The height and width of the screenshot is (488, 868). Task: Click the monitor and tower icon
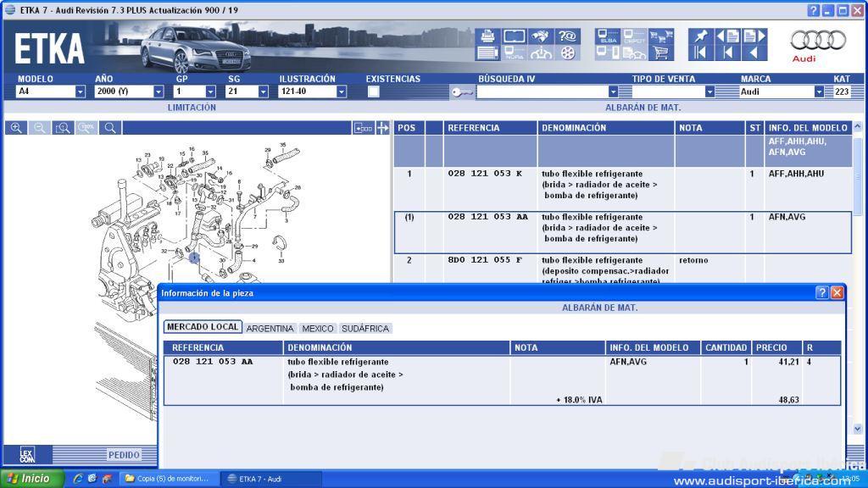coord(608,53)
